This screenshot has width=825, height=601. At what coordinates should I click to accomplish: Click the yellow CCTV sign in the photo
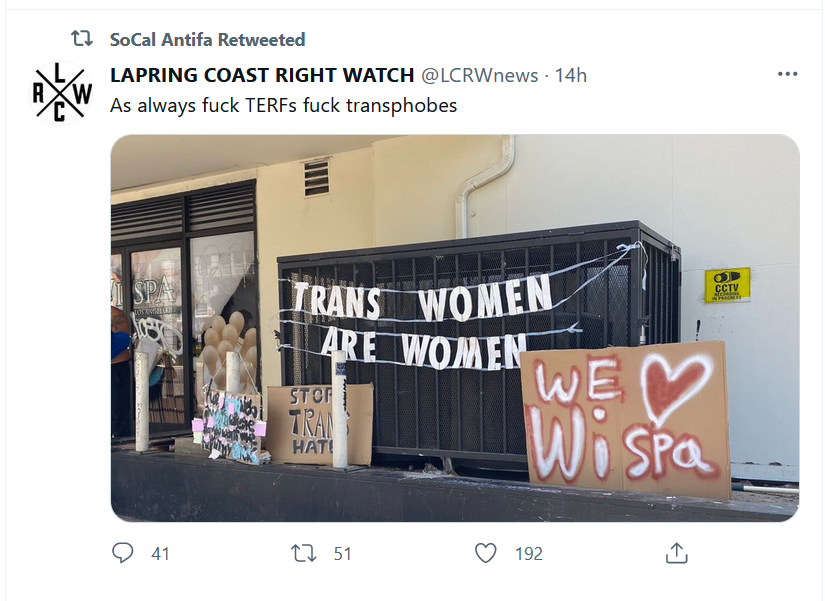[x=727, y=285]
